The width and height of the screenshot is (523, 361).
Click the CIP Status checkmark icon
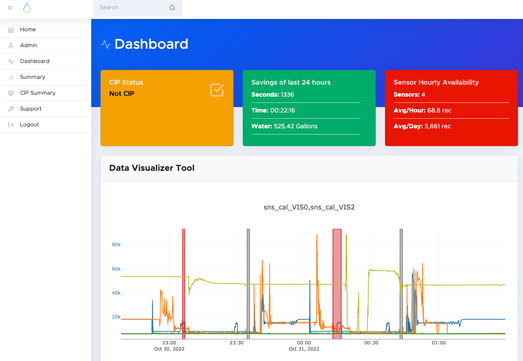point(217,90)
